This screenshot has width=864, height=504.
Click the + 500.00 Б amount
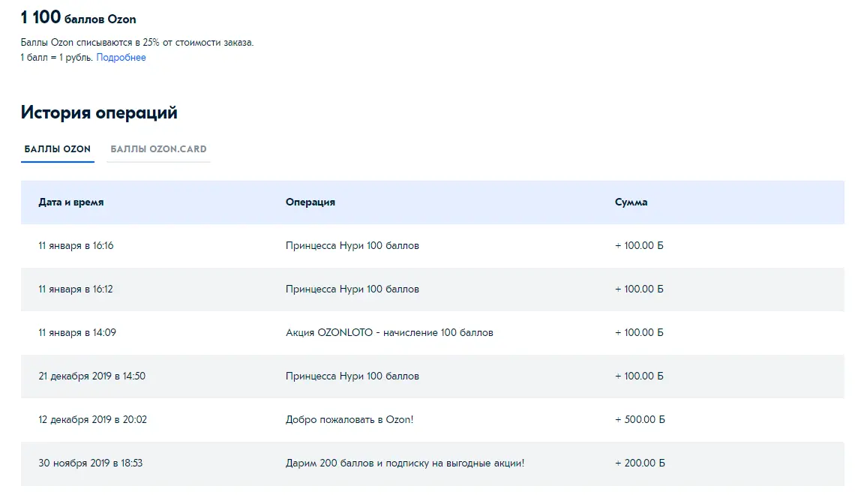click(x=640, y=420)
